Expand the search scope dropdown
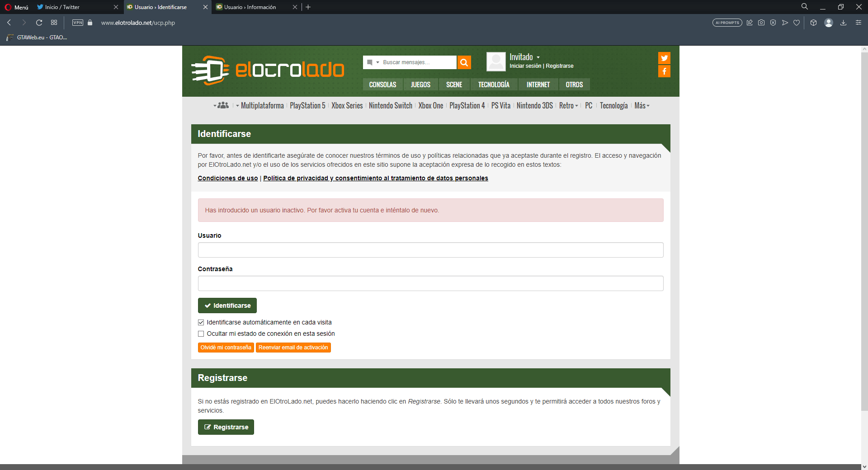 point(373,62)
